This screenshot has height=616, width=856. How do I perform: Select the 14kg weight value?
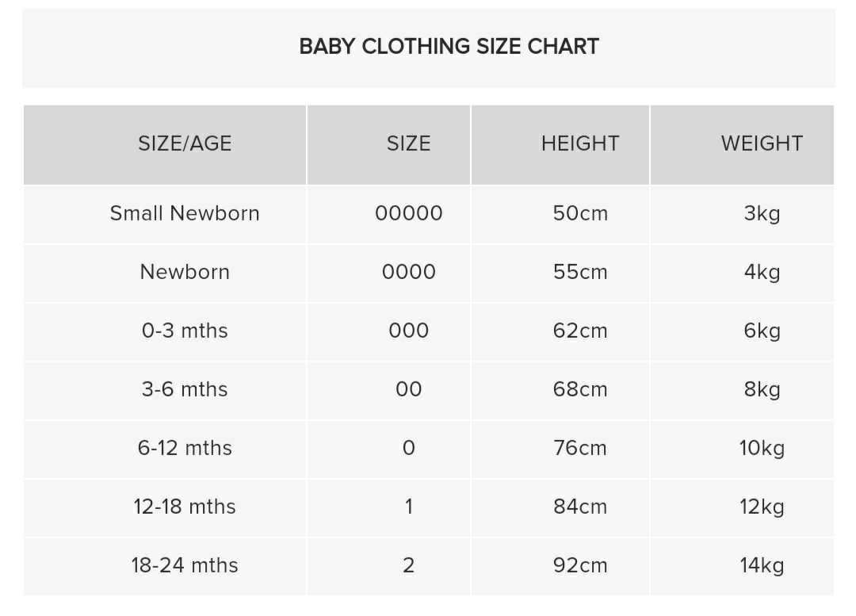pos(762,565)
